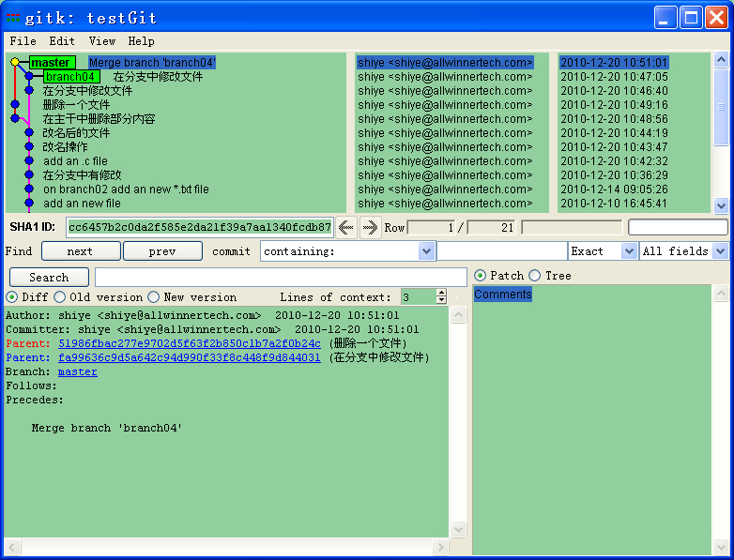Select the commit dot for '删除一个文件'
The height and width of the screenshot is (560, 734).
[15, 104]
